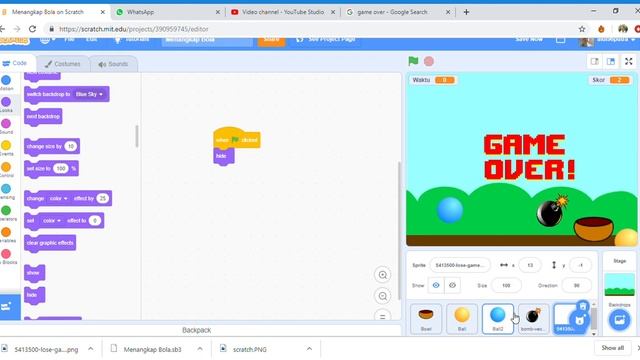
Task: Select the Operators blocks category
Action: [x=6, y=213]
